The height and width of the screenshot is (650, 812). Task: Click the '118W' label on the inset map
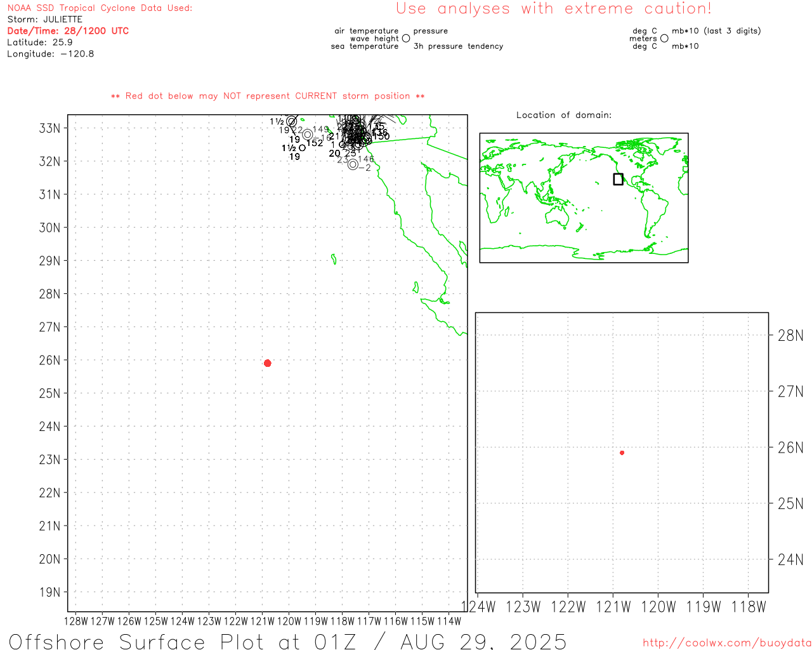749,607
